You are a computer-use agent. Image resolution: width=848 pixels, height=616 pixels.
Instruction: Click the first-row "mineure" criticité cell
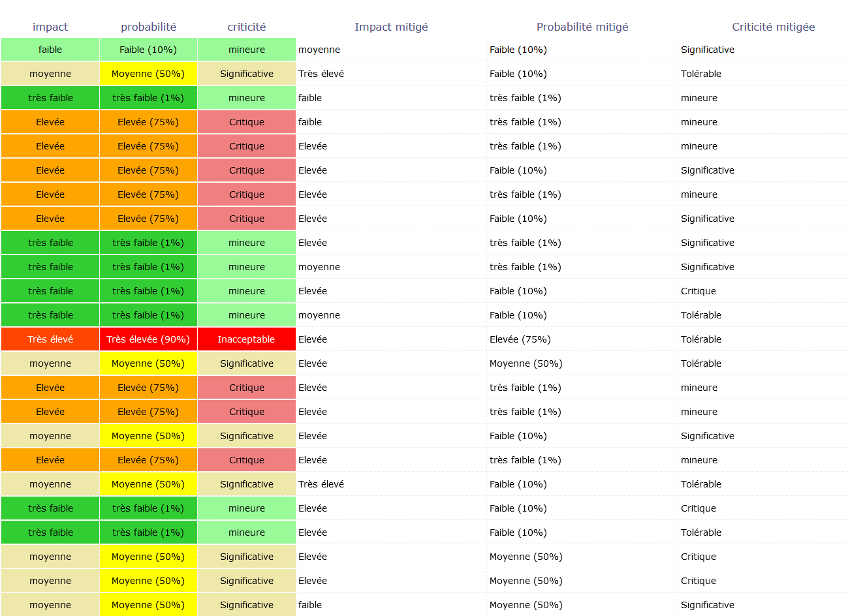[247, 50]
